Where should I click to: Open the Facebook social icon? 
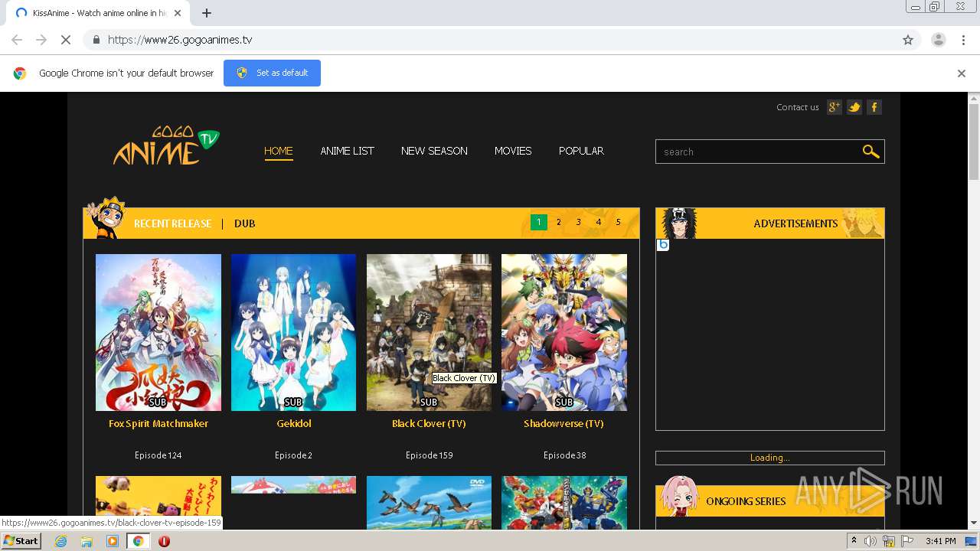click(874, 107)
